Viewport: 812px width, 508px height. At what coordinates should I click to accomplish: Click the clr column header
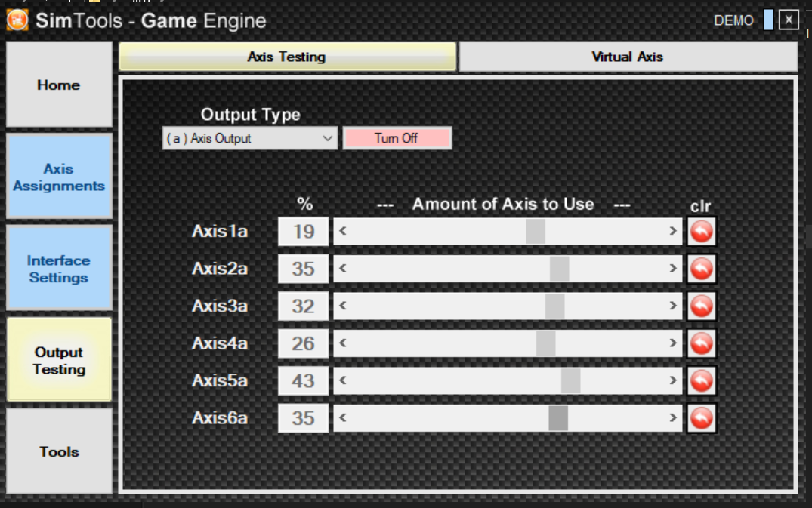(701, 206)
